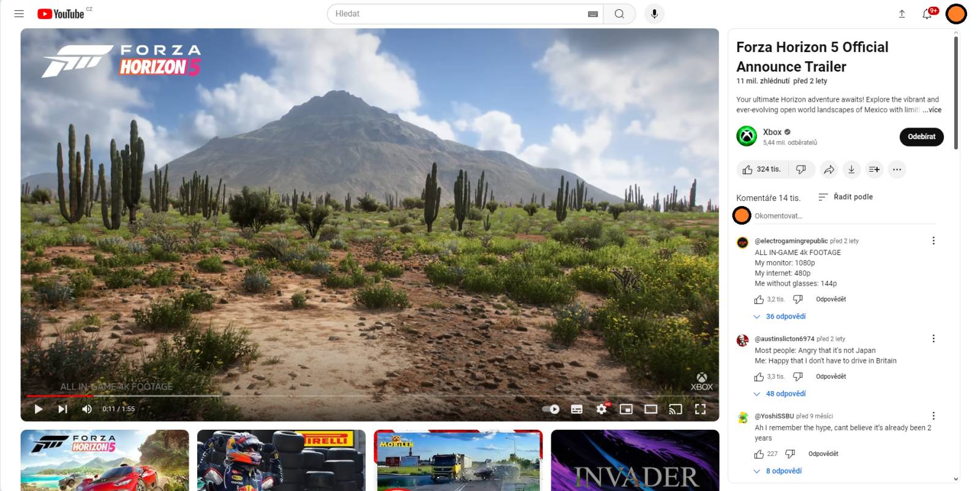The height and width of the screenshot is (491, 980).
Task: Enable miniplayer mode
Action: (626, 409)
